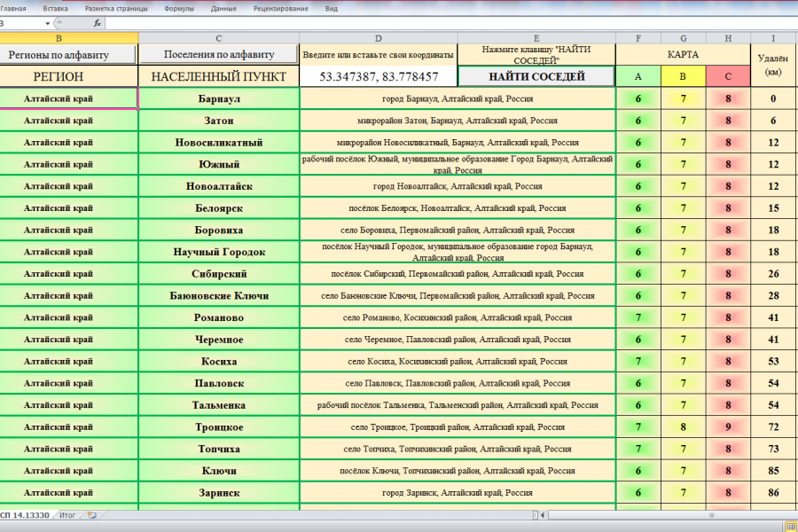Click the distance value 86 in Заринск row
This screenshot has height=532, width=798.
coord(773,493)
